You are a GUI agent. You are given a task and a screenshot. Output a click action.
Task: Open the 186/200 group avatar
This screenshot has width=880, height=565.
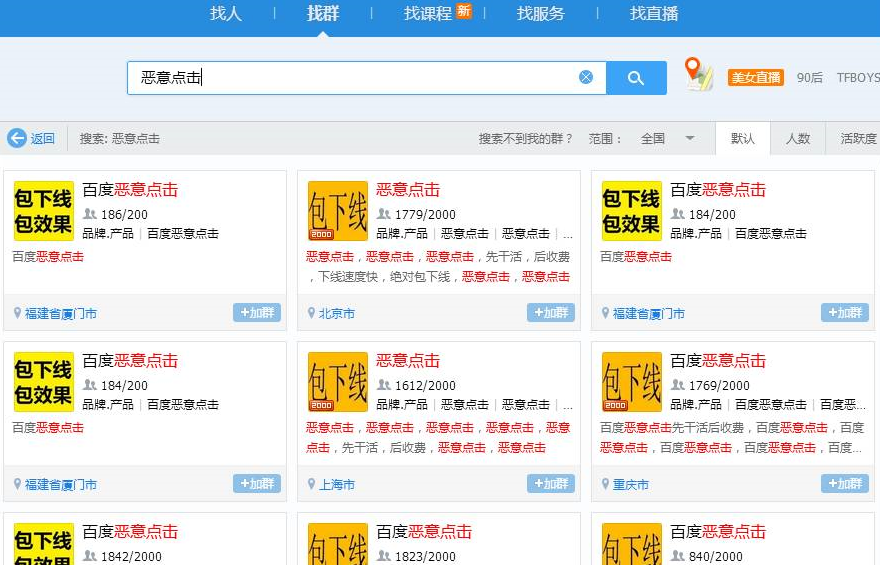(x=44, y=211)
